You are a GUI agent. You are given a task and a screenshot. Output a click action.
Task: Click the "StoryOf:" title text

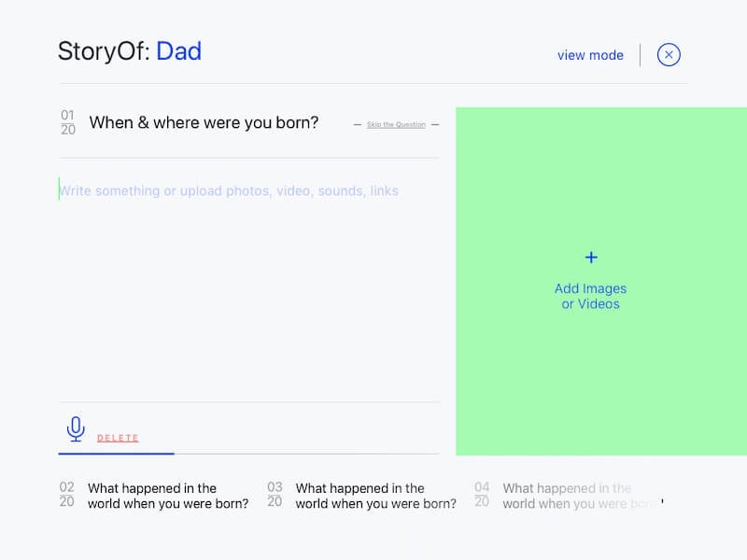(x=103, y=50)
